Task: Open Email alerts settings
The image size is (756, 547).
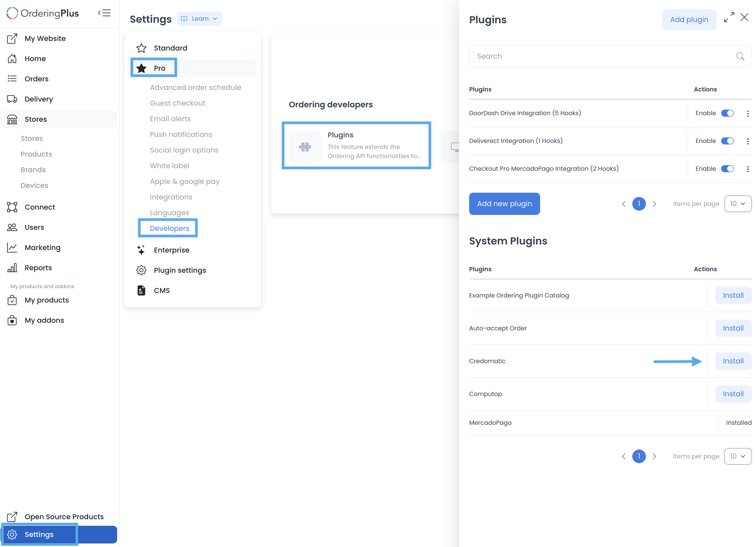Action: [170, 119]
